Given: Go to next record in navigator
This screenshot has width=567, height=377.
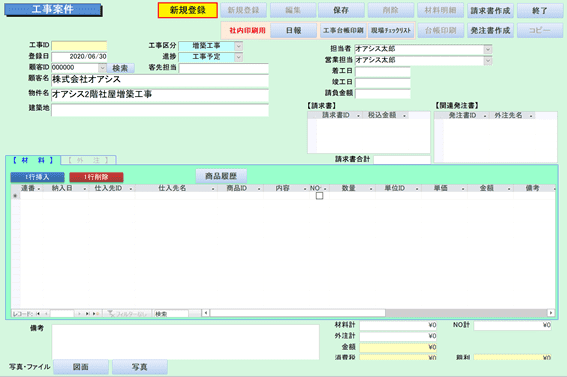Looking at the screenshot, I should 79,314.
